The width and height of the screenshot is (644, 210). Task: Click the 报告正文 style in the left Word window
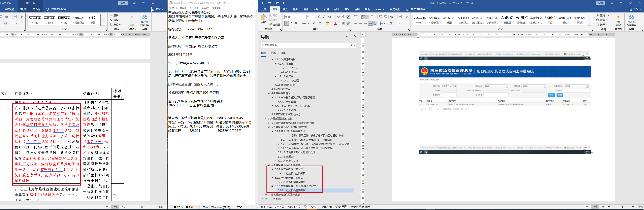click(78, 20)
